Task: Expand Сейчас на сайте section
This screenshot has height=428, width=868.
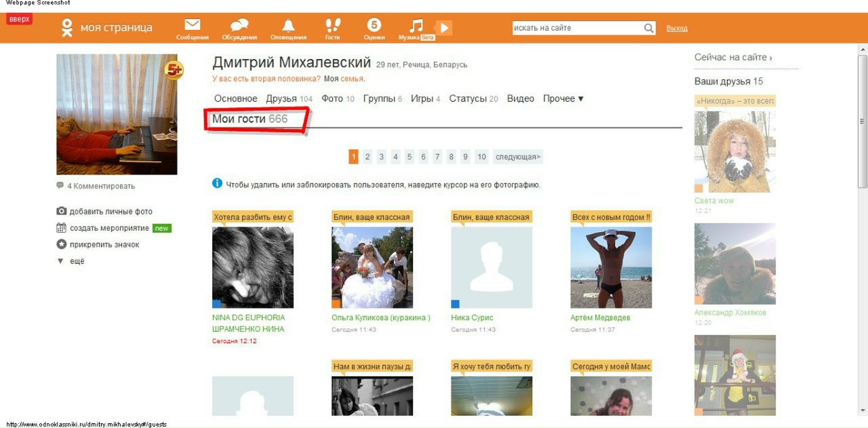Action: coord(733,57)
